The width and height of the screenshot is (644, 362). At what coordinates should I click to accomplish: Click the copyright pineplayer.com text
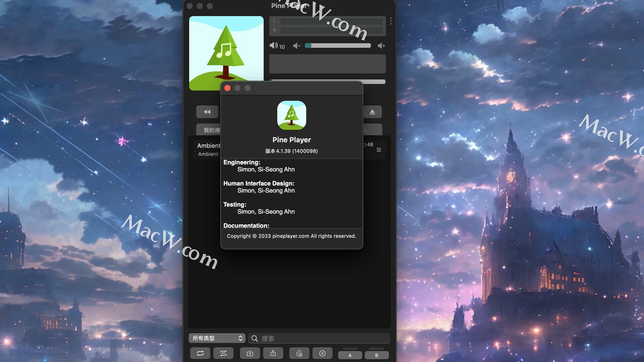click(x=291, y=236)
